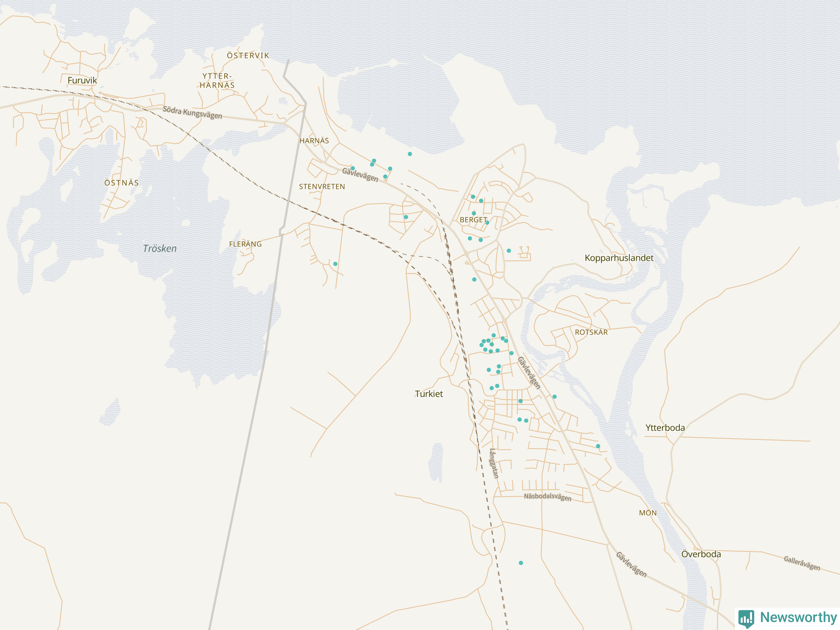
Task: Click the teal dot west of Gävlevägen label
Action: (353, 168)
